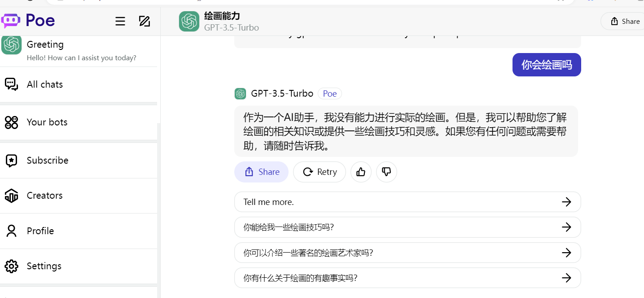Click the GPT bot avatar in header
This screenshot has width=644, height=298.
click(189, 22)
